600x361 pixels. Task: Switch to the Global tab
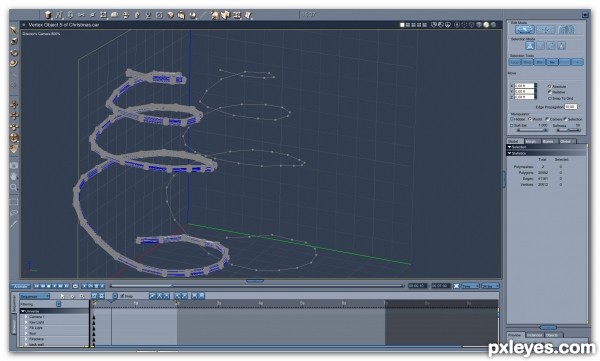pyautogui.click(x=566, y=141)
